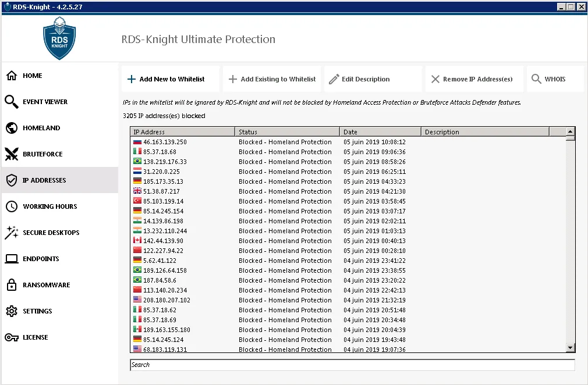Click the Canada flag next to 142.44.139.90
This screenshot has width=588, height=385.
[x=137, y=240]
